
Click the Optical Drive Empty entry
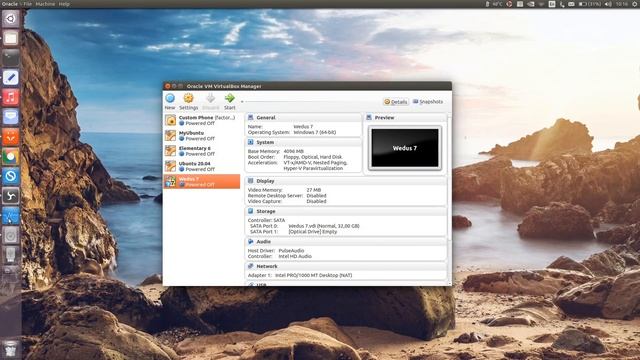(312, 231)
